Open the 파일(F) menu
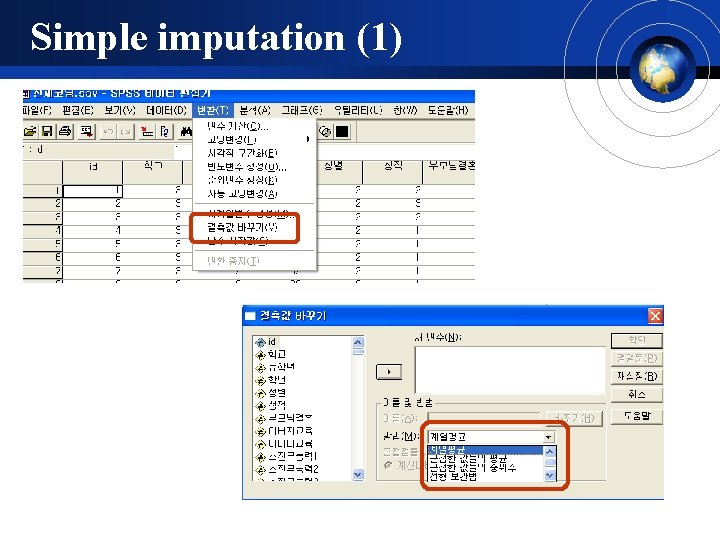The image size is (720, 540). tap(37, 110)
